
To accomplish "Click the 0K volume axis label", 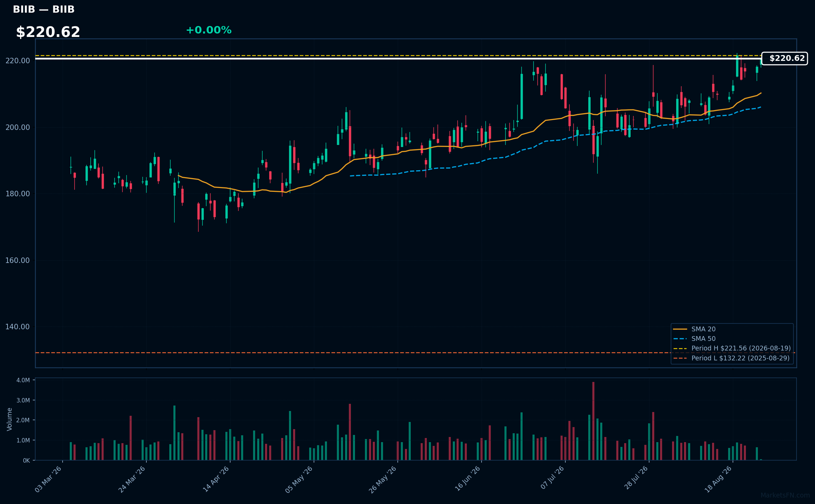I will point(26,461).
